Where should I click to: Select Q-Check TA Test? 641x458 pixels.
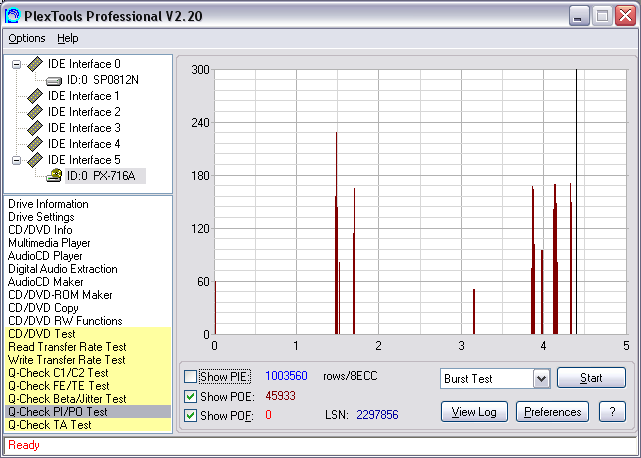click(88, 425)
